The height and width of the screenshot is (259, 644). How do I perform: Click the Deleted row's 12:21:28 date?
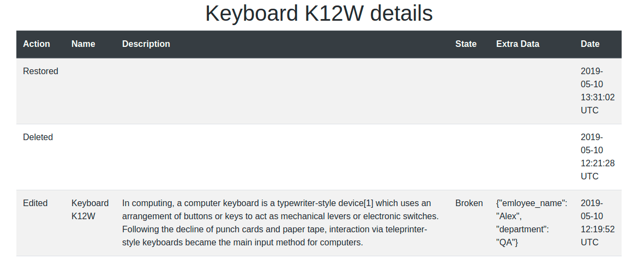(597, 163)
